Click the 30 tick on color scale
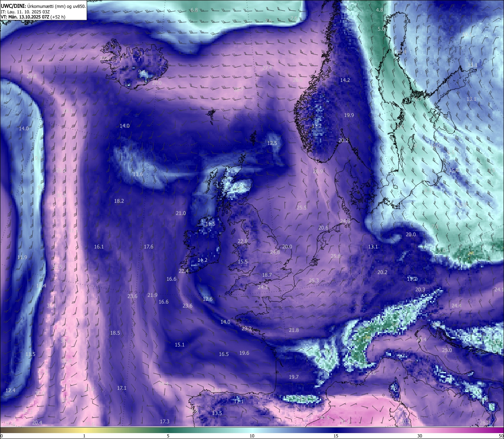The image size is (504, 439). pos(420,436)
